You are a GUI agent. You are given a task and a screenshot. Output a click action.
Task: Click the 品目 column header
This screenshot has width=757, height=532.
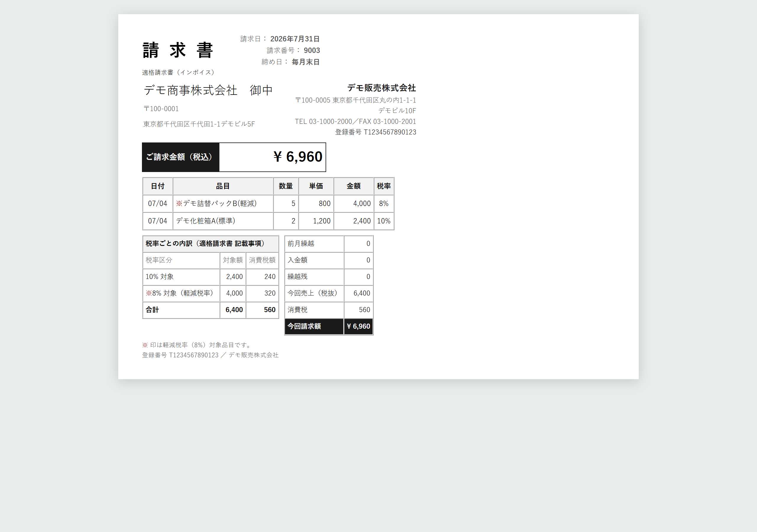click(x=223, y=186)
